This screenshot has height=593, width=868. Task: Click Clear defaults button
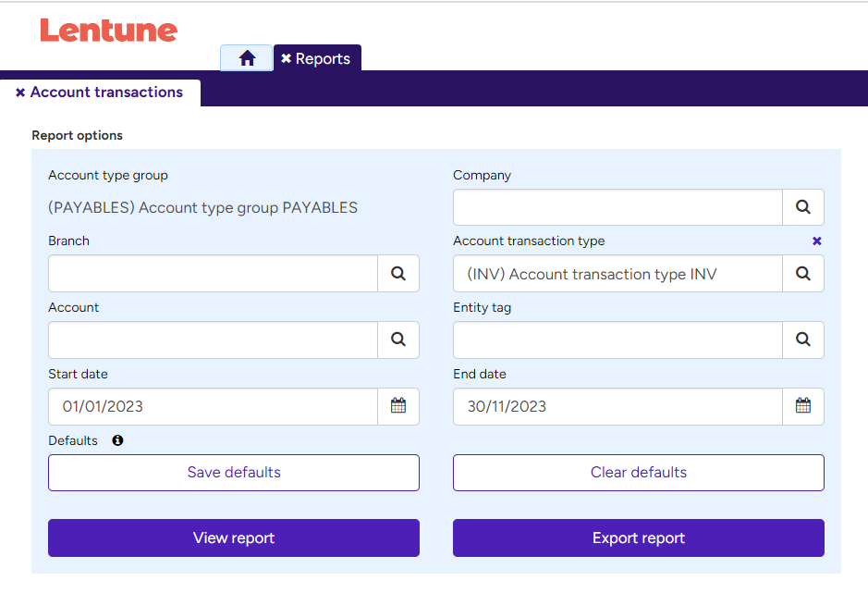pos(638,472)
